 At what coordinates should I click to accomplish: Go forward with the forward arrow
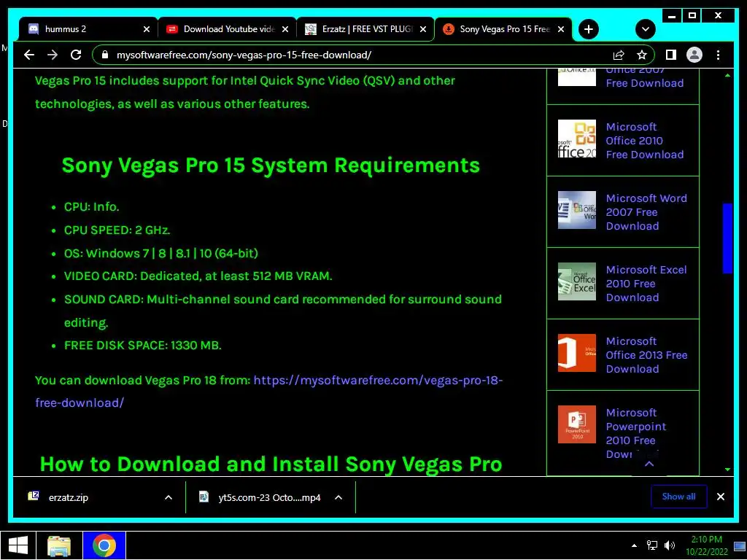click(x=53, y=55)
